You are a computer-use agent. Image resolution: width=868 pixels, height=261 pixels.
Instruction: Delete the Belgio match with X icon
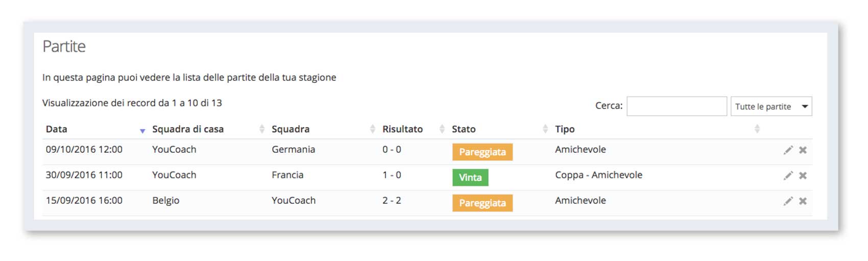tap(803, 201)
